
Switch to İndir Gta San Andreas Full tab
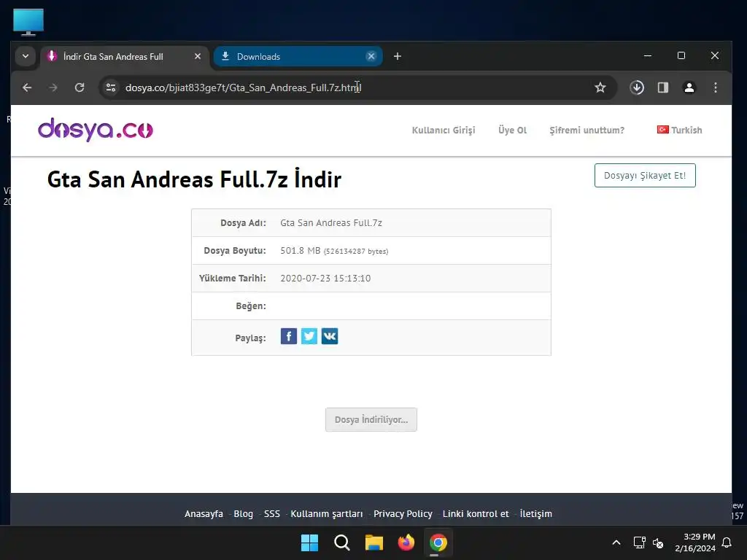point(125,56)
